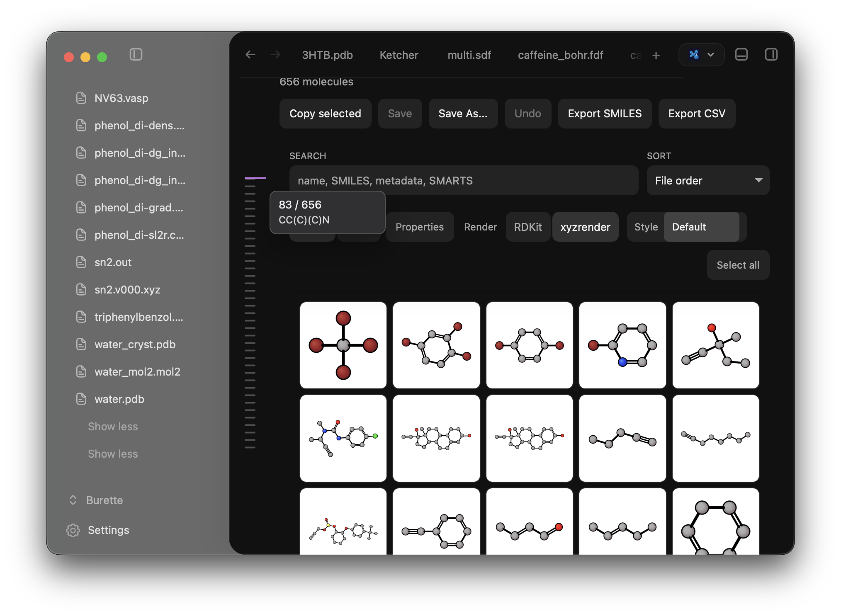Switch renderer to xyzrender
The image size is (841, 616).
coord(585,227)
